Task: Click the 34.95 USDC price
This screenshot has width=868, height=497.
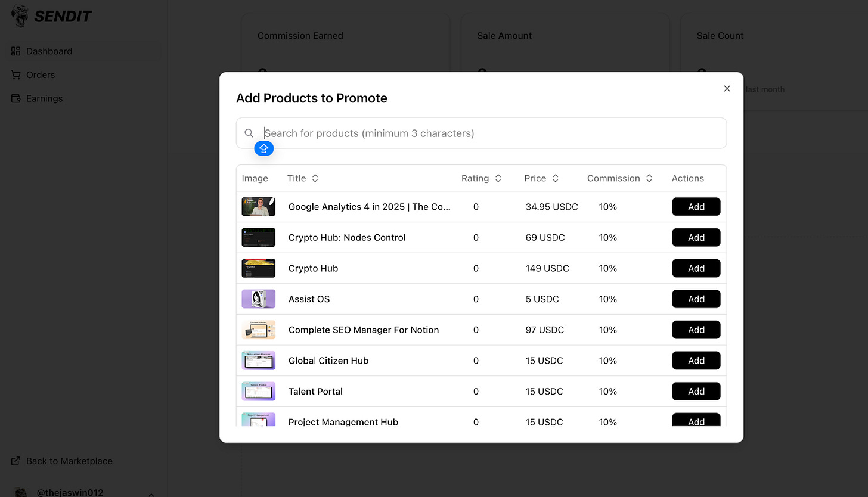Action: coord(552,207)
